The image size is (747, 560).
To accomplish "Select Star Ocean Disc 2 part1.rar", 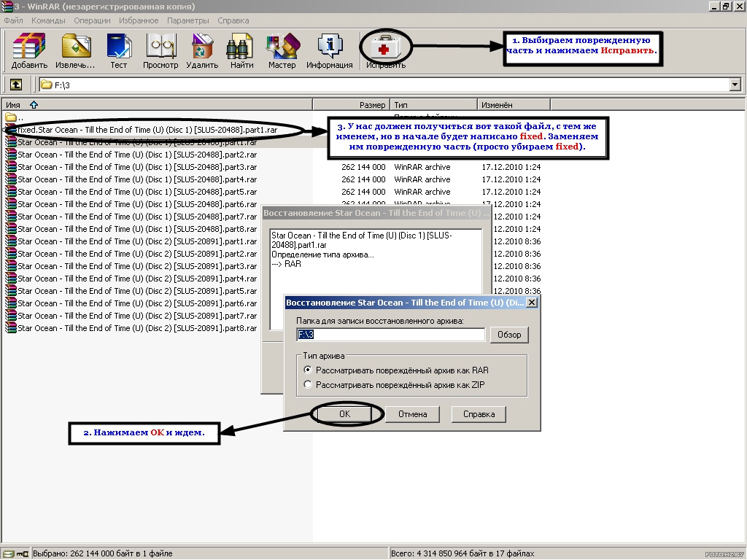I will pyautogui.click(x=137, y=241).
